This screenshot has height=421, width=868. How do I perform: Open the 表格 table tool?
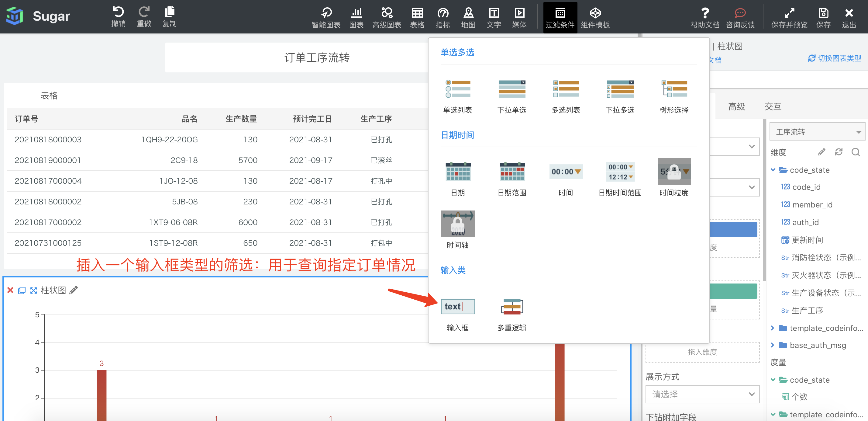(x=417, y=18)
